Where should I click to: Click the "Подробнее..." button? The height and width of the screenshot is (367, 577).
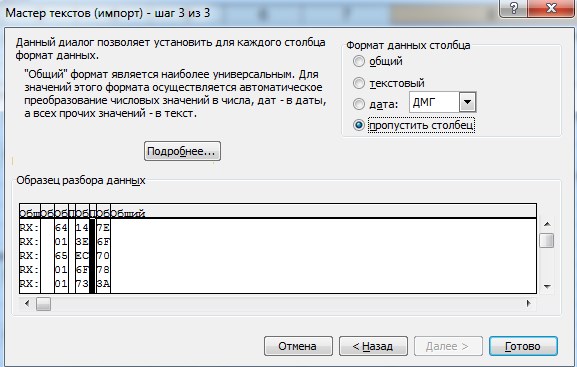point(182,151)
